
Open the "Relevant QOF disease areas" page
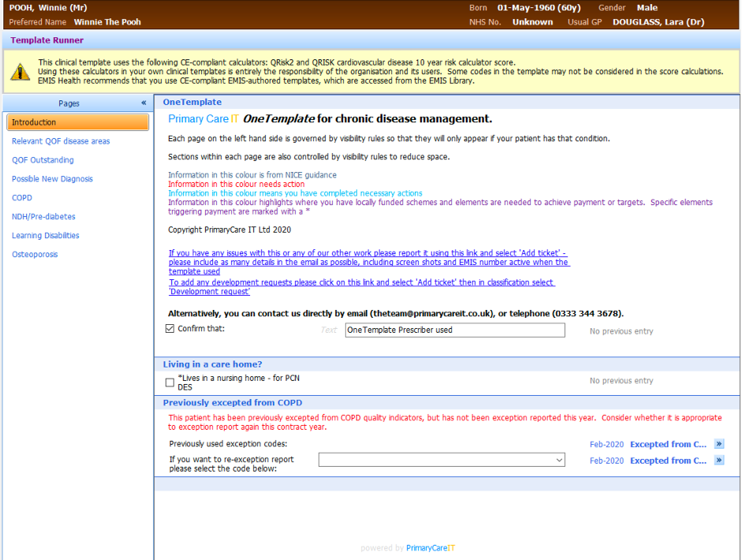pos(62,140)
